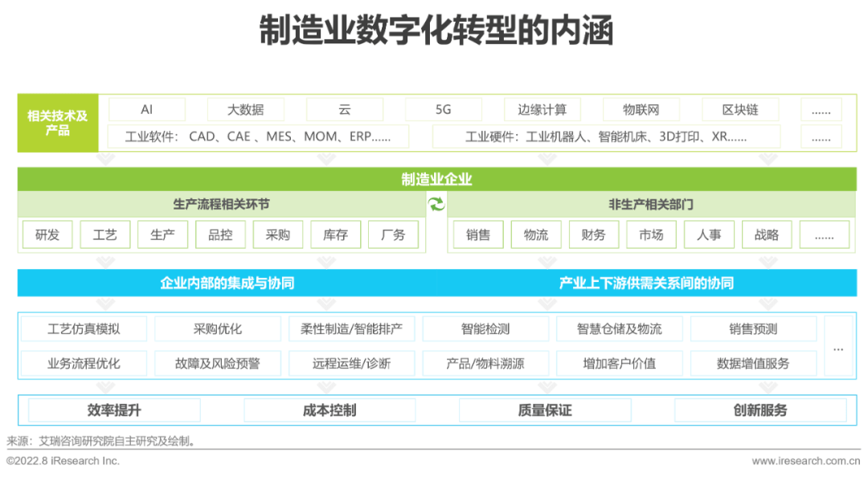Click the 数据增值服务 box
This screenshot has width=868, height=477.
point(753,363)
